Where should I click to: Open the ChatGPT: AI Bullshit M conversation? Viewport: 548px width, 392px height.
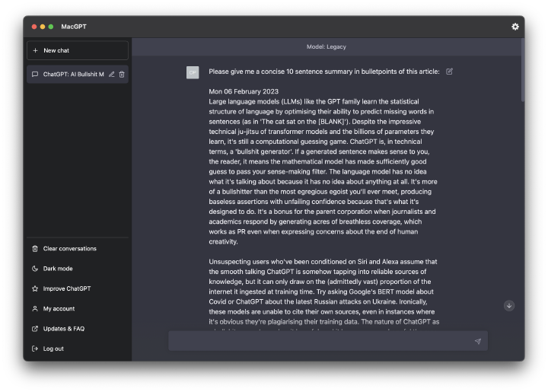[x=78, y=75]
